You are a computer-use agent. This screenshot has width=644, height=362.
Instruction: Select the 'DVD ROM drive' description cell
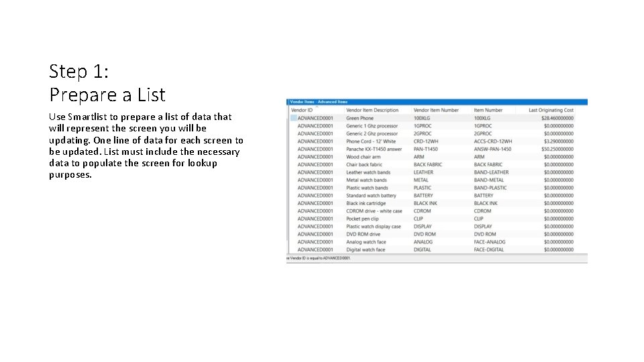[363, 235]
